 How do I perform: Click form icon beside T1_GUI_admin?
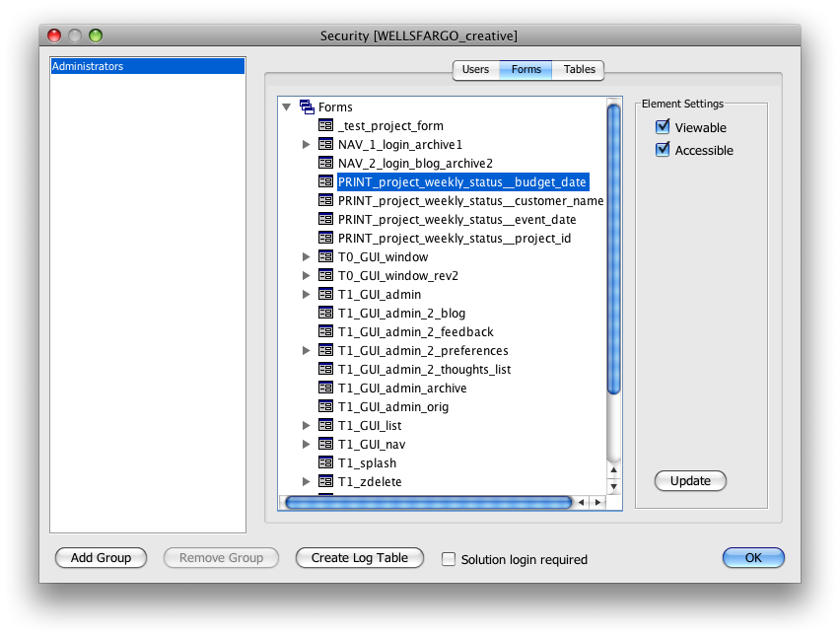click(x=325, y=294)
